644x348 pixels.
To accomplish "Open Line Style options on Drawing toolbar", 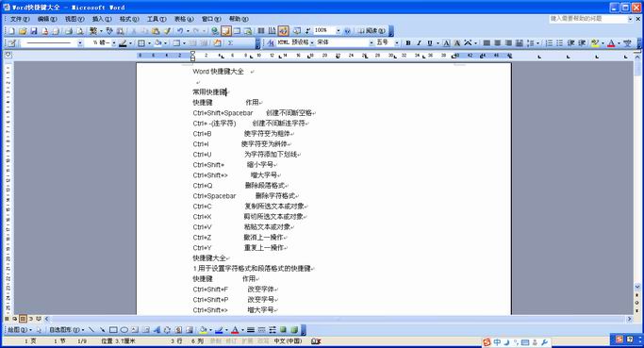I will click(251, 330).
